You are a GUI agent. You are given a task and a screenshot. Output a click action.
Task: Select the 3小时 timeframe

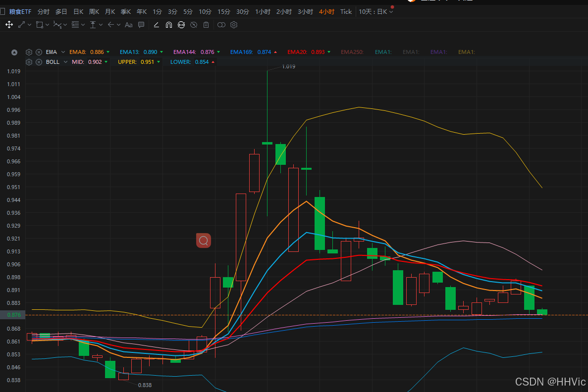305,11
